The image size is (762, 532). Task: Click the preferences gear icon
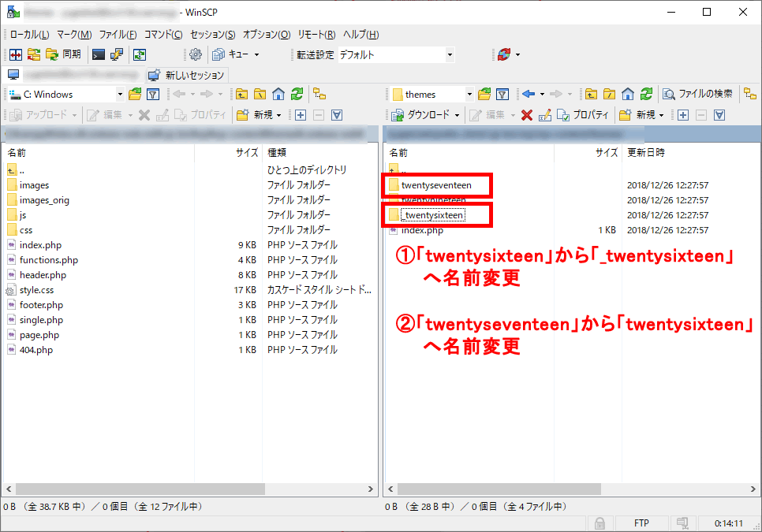click(x=196, y=54)
